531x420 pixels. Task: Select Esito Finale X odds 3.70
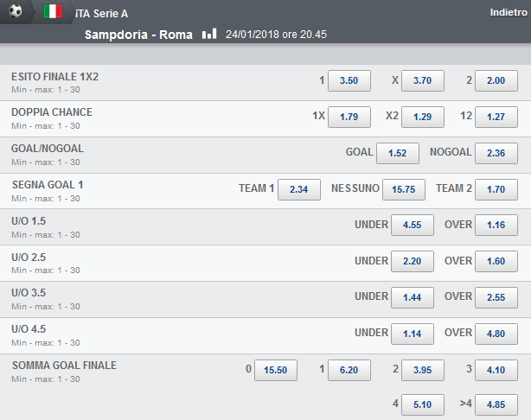point(423,80)
